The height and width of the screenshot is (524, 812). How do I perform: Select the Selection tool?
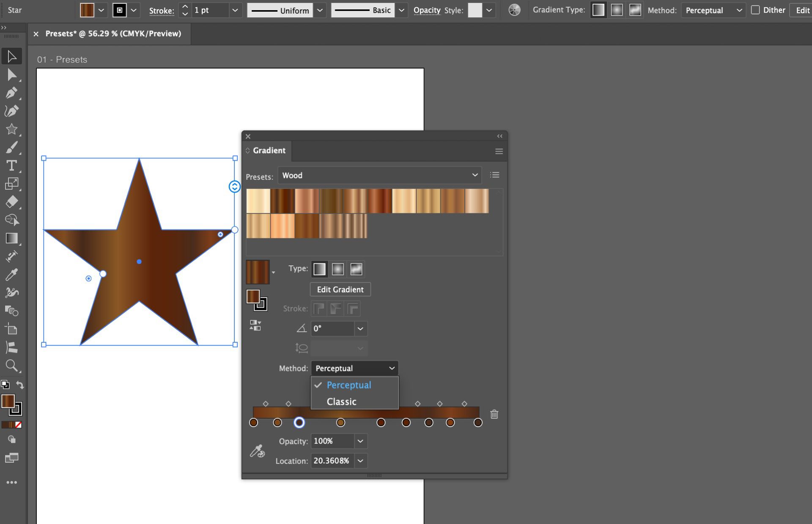pos(11,56)
